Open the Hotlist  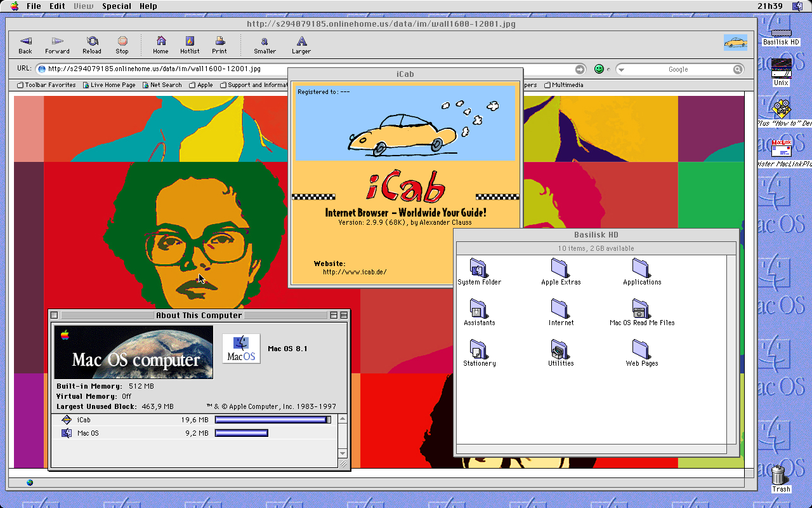point(190,44)
